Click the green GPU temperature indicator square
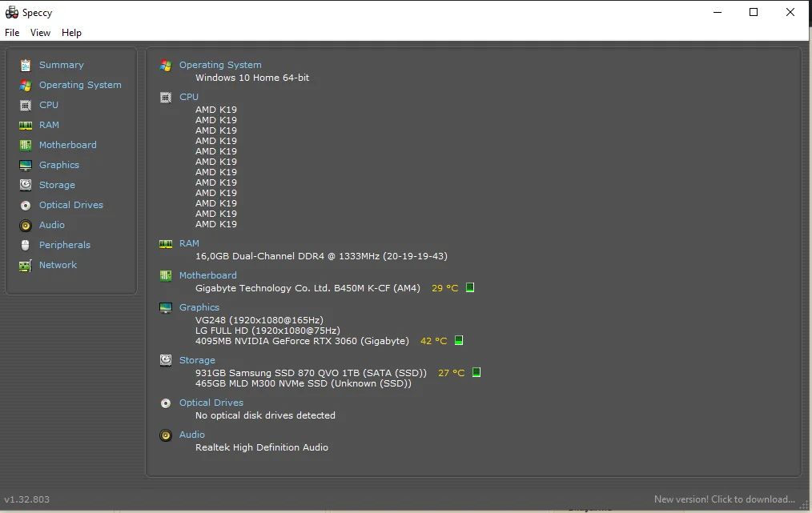812x513 pixels. pyautogui.click(x=459, y=340)
